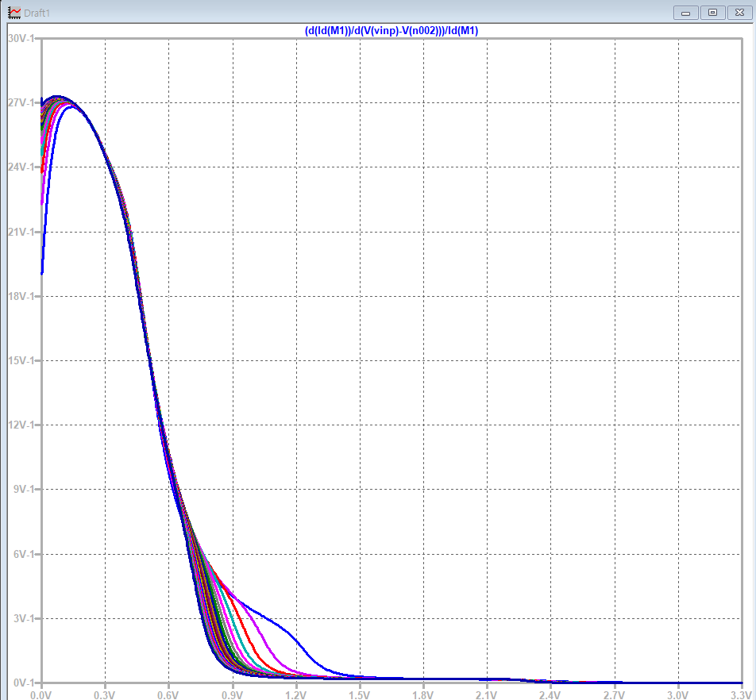Click the 0V-1 vertical axis label
This screenshot has height=700, width=756.
click(x=24, y=683)
